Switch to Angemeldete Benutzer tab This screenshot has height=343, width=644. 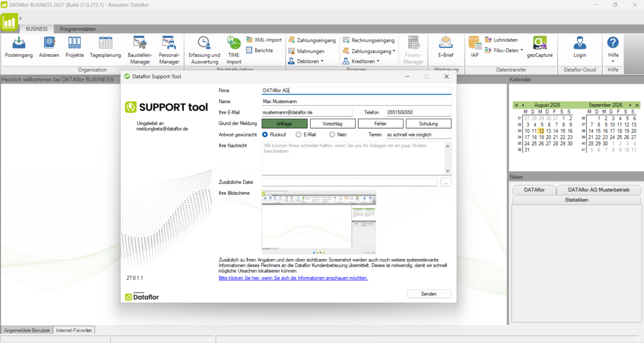[27, 330]
